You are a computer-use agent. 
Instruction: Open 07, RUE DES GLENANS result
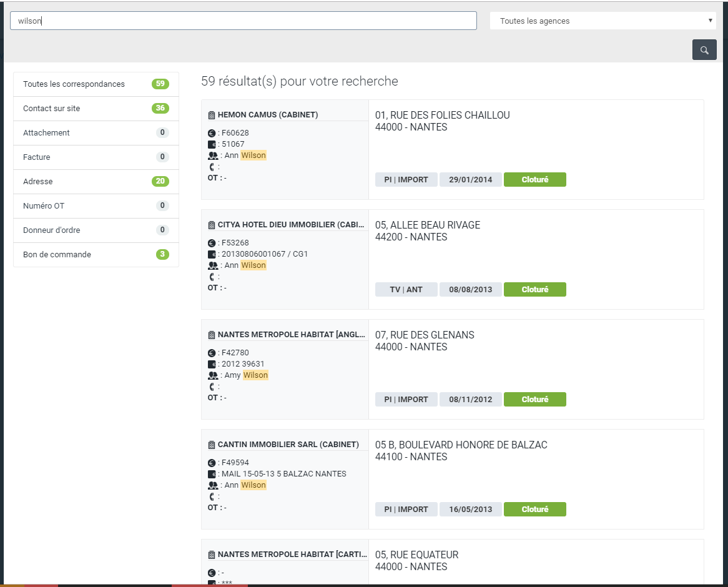pyautogui.click(x=425, y=335)
